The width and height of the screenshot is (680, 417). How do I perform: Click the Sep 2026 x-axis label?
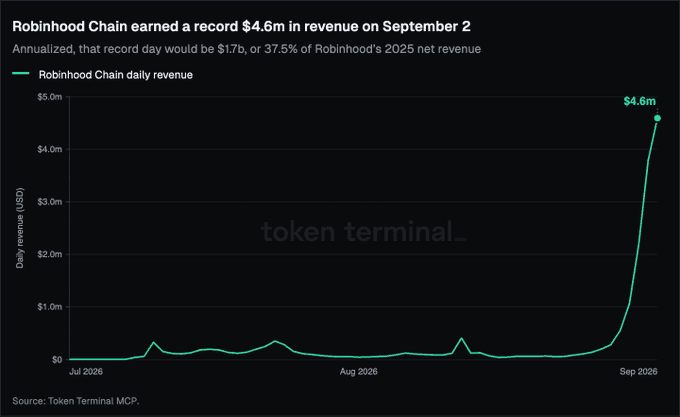coord(638,371)
